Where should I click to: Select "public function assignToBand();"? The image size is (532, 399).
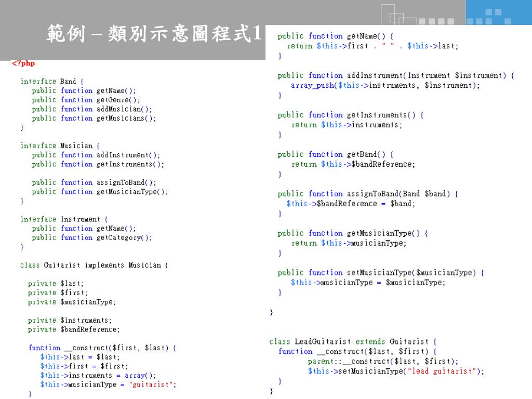94,182
